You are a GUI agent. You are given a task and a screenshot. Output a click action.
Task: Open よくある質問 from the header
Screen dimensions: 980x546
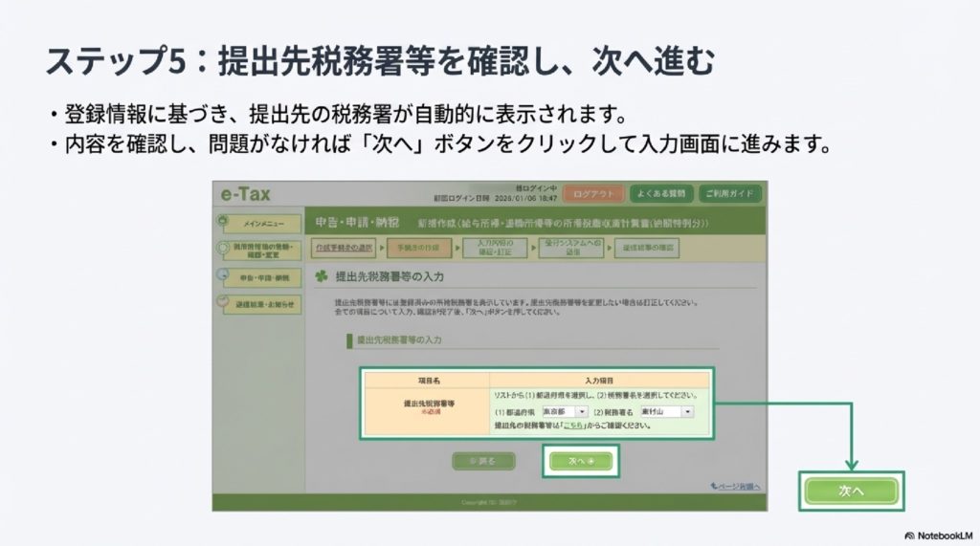point(662,194)
